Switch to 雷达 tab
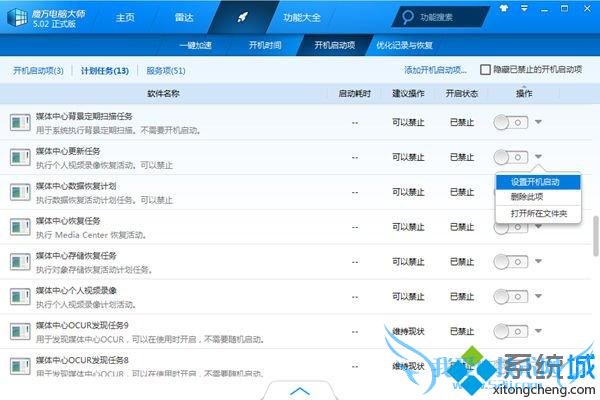600x400 pixels. 184,18
